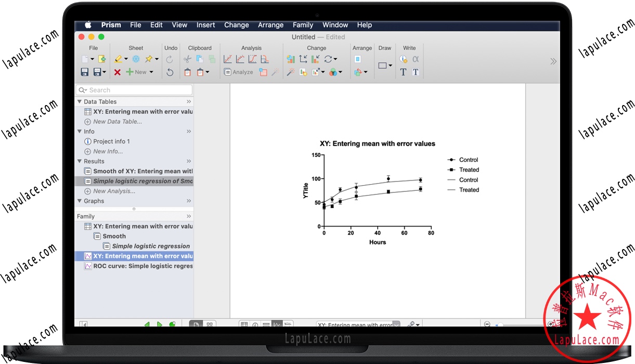Image resolution: width=635 pixels, height=364 pixels.
Task: Click the save floppy disk icon
Action: [85, 72]
